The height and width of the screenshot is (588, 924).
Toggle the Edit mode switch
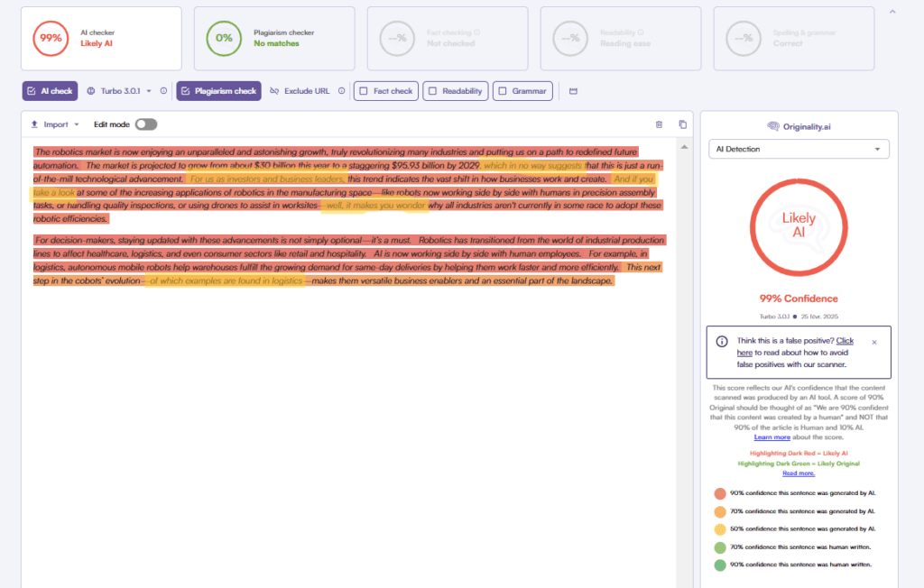(145, 124)
